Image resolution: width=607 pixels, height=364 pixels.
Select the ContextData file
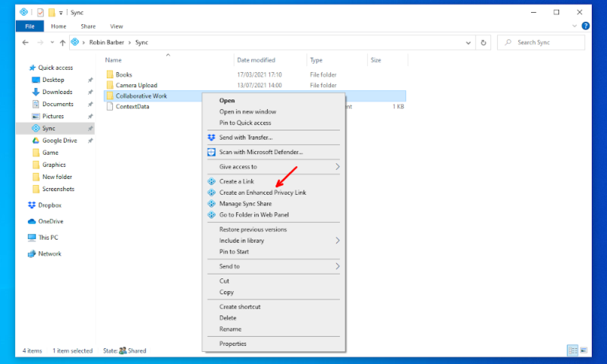pyautogui.click(x=132, y=106)
